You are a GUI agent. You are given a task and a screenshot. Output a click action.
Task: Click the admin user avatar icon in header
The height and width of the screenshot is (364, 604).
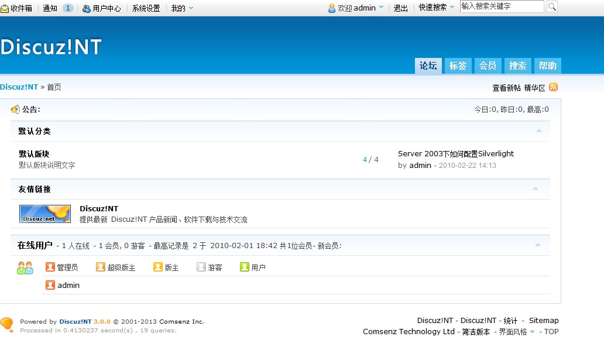tap(332, 8)
